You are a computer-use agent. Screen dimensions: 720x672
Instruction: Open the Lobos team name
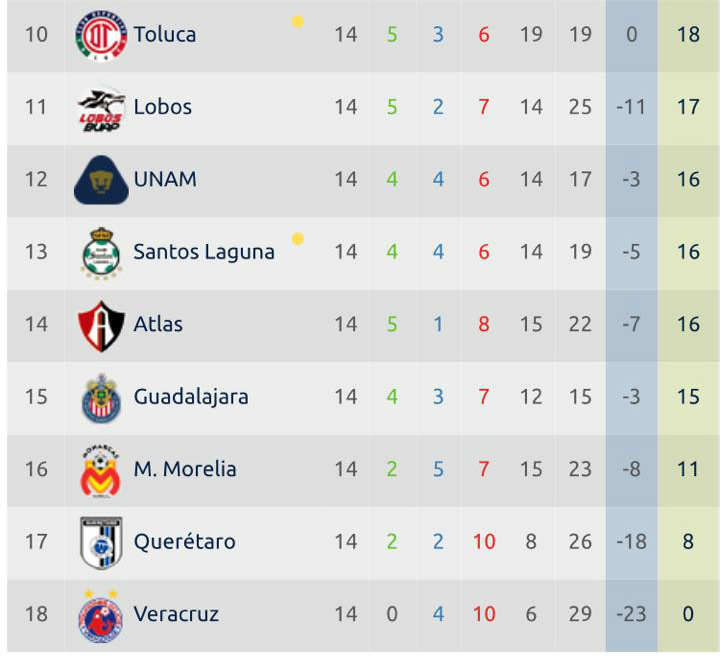(163, 107)
